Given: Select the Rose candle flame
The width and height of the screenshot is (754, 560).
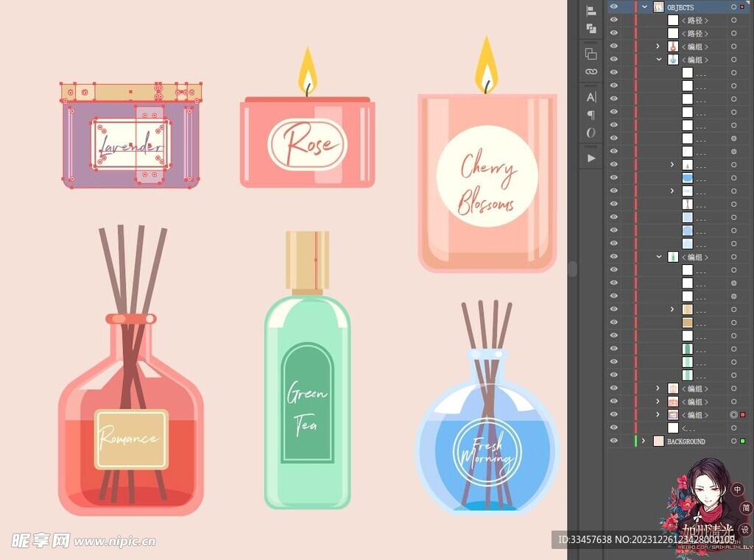Looking at the screenshot, I should coord(308,71).
